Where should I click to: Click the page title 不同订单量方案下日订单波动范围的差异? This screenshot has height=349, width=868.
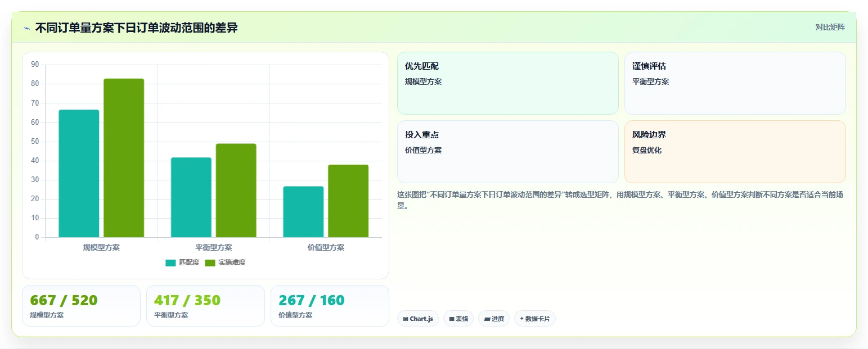pyautogui.click(x=136, y=28)
